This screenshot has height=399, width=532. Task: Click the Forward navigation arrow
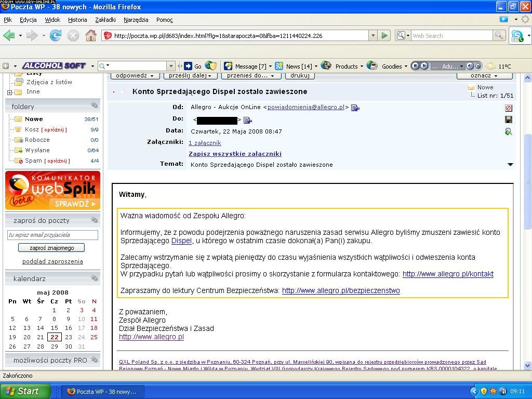click(32, 36)
